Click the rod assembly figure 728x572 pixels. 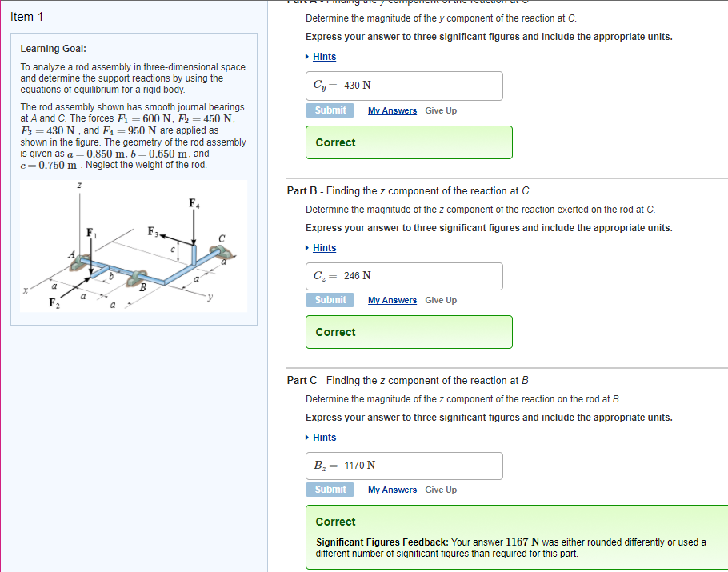pyautogui.click(x=132, y=246)
